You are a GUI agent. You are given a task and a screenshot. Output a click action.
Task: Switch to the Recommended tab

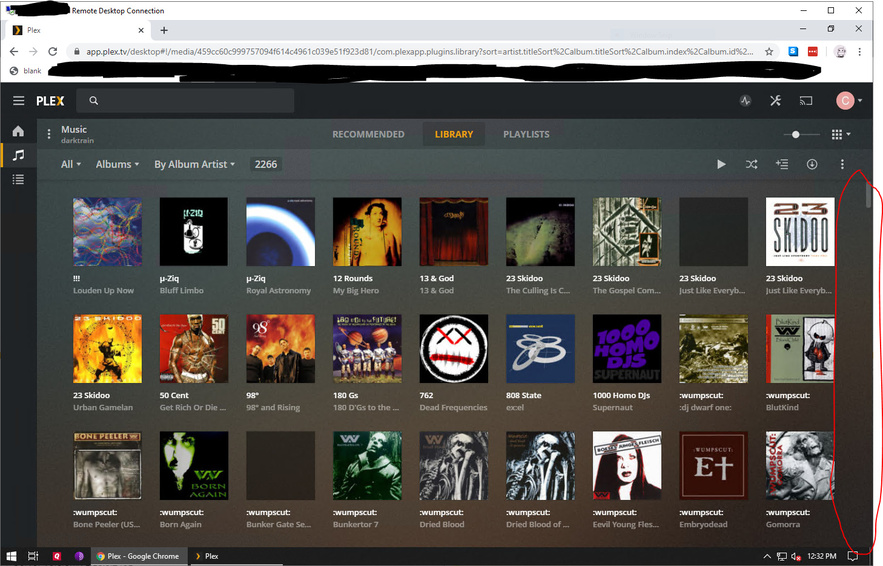tap(368, 135)
